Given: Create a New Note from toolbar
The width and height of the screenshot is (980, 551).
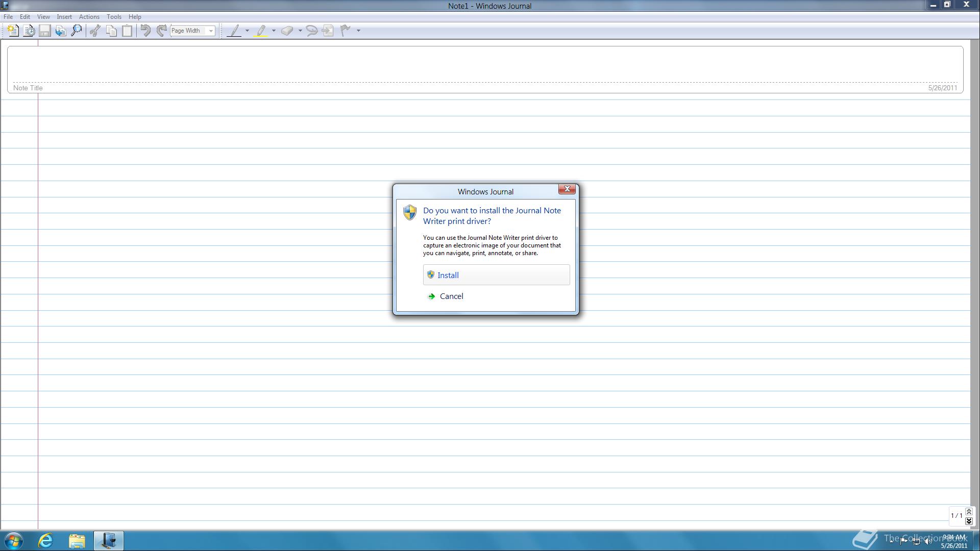Looking at the screenshot, I should tap(13, 31).
